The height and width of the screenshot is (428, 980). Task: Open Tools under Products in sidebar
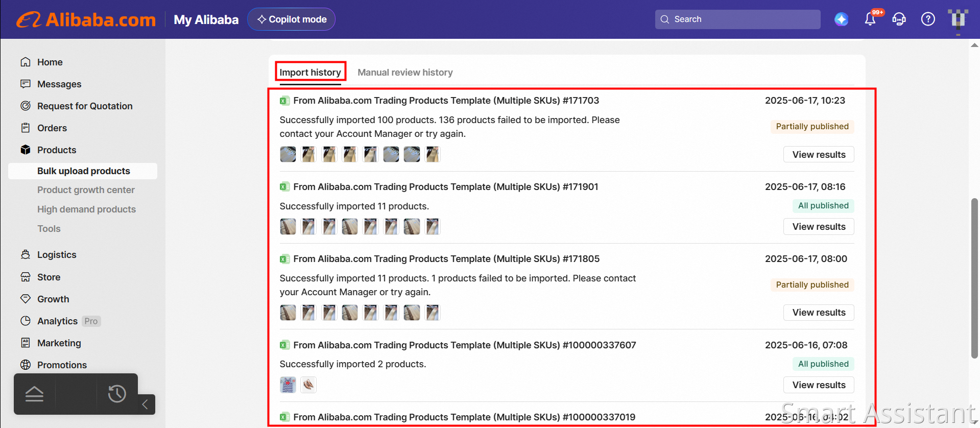coord(49,229)
